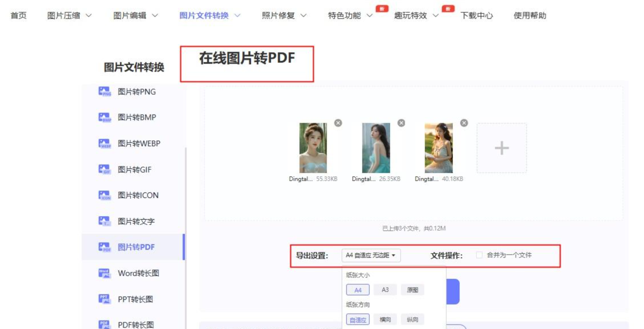Screen dimensions: 644x329
Task: Click the 图片转PNG sidebar icon
Action: tap(104, 92)
